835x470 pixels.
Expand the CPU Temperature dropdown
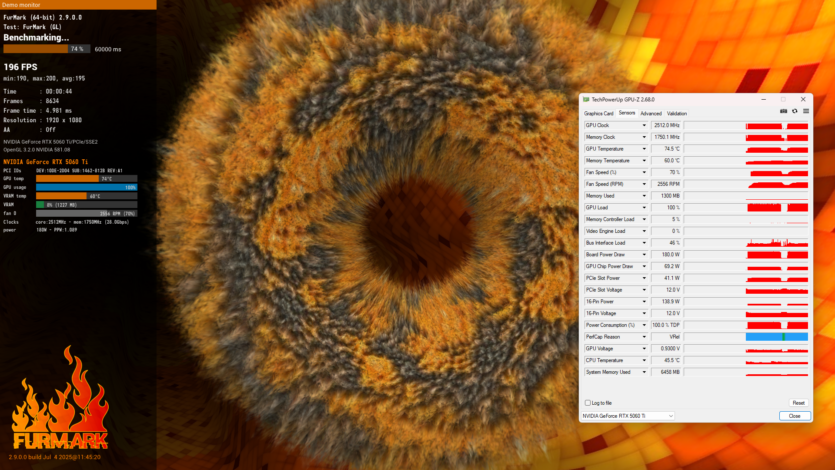pyautogui.click(x=644, y=360)
